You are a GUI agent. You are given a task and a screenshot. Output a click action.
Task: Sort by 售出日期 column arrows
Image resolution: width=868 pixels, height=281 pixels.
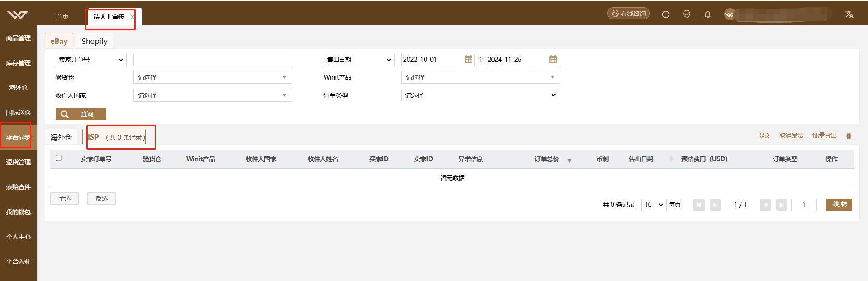tap(671, 159)
